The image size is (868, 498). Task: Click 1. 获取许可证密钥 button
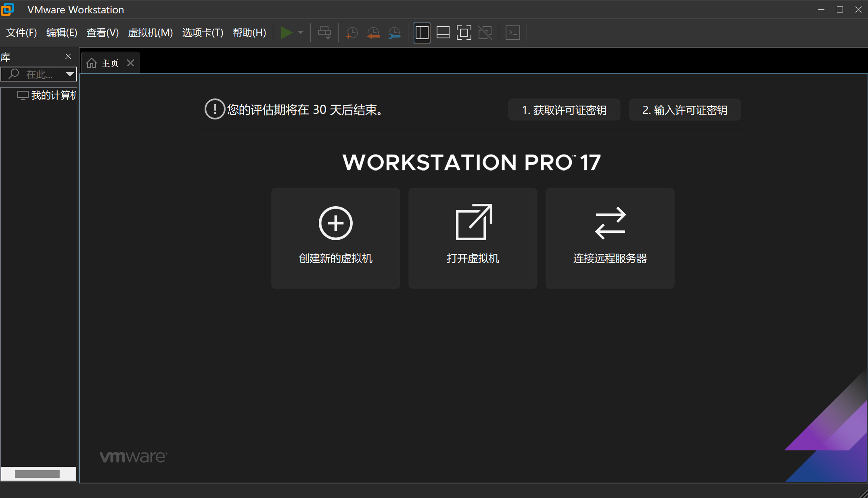point(564,110)
